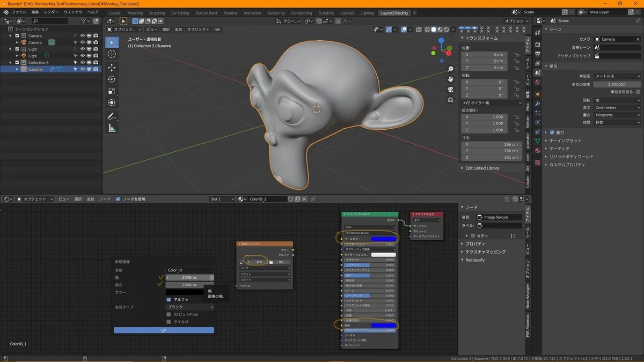Click blue Base Color swatch on Principled BSDF
The image size is (644, 362).
[x=383, y=239]
